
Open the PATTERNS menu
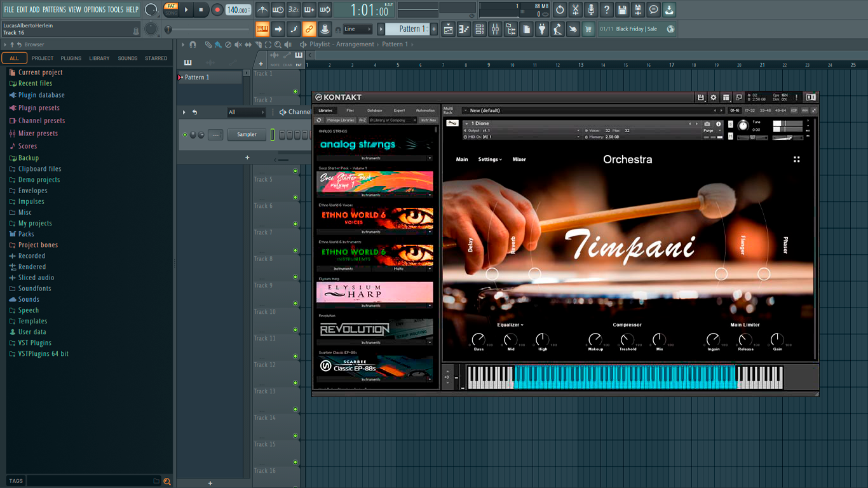(x=53, y=10)
